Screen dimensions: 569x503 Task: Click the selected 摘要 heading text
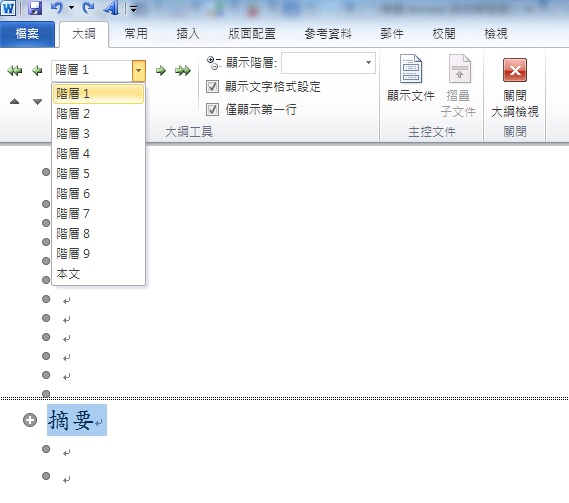(71, 420)
